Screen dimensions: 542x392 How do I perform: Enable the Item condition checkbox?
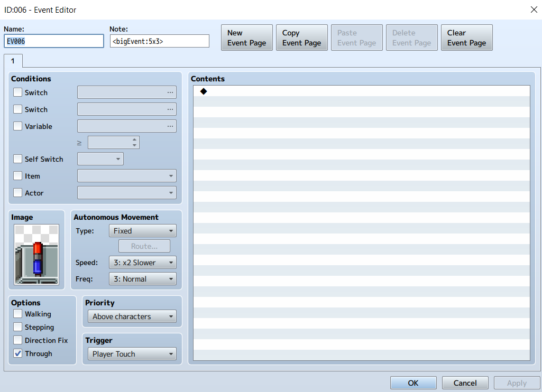[17, 176]
